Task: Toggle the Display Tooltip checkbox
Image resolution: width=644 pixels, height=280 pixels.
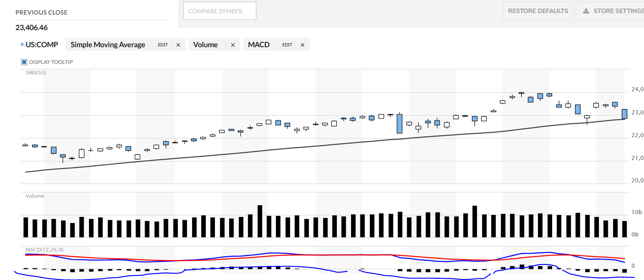Action: [x=24, y=62]
